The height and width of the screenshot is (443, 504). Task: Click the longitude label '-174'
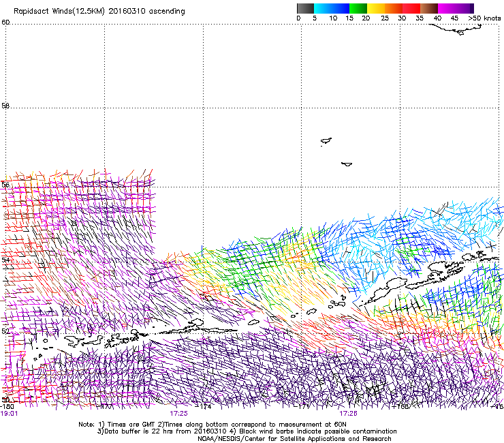point(204,407)
